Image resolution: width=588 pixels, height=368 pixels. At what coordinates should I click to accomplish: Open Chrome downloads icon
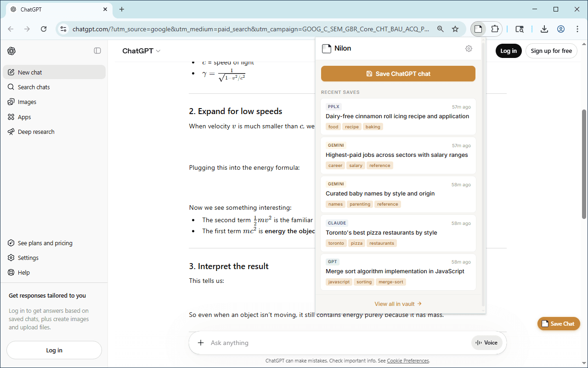(x=544, y=29)
